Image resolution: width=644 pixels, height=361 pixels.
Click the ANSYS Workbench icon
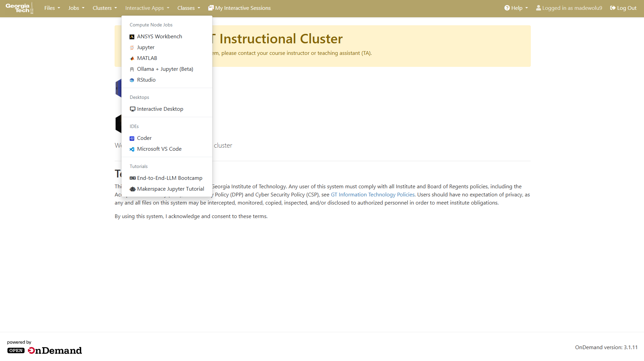pyautogui.click(x=132, y=37)
